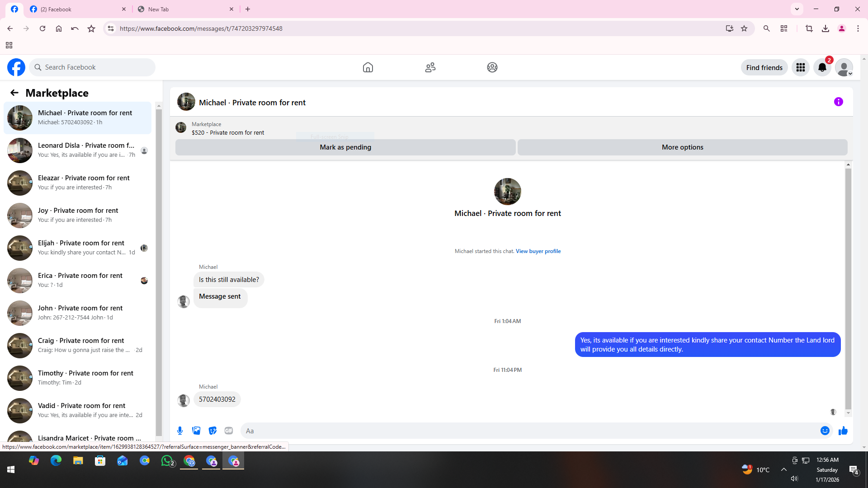Viewport: 868px width, 488px height.
Task: Open the sticker picker icon
Action: pyautogui.click(x=212, y=431)
